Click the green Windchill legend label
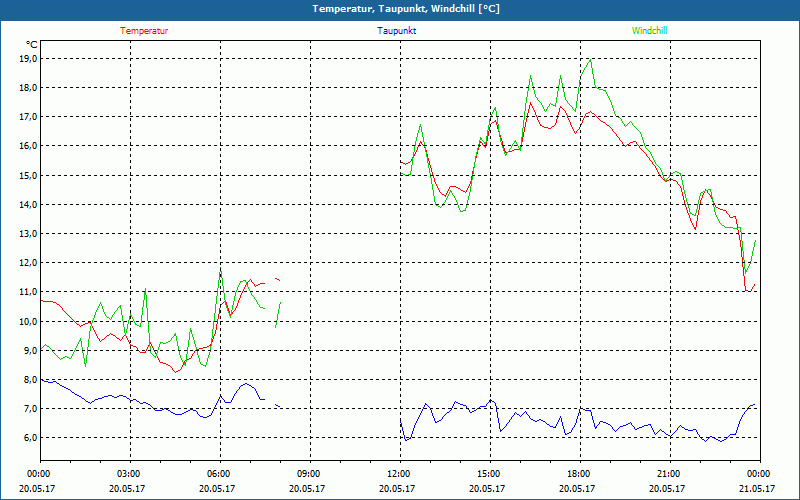800x500 pixels. pyautogui.click(x=649, y=31)
